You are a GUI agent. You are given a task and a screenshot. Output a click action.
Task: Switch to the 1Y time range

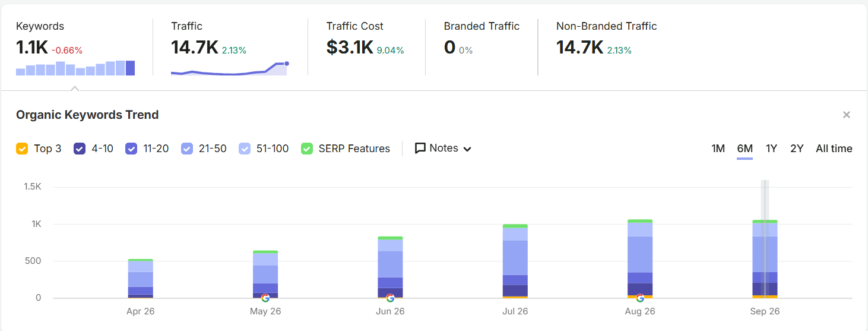click(771, 149)
